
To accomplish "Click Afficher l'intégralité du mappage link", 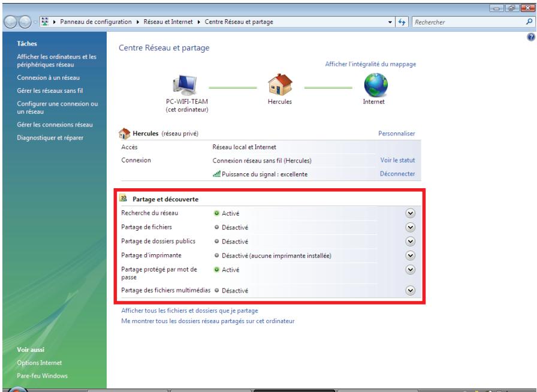I will 370,64.
